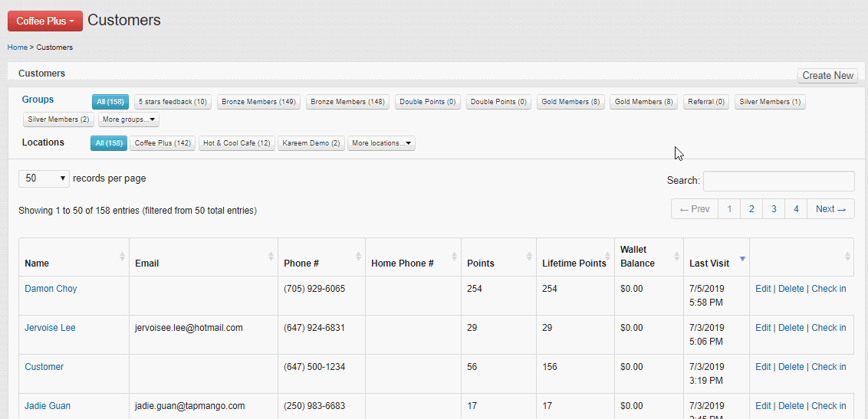Screen dimensions: 868x419
Task: Edit Jervoise Lee's record
Action: 763,328
